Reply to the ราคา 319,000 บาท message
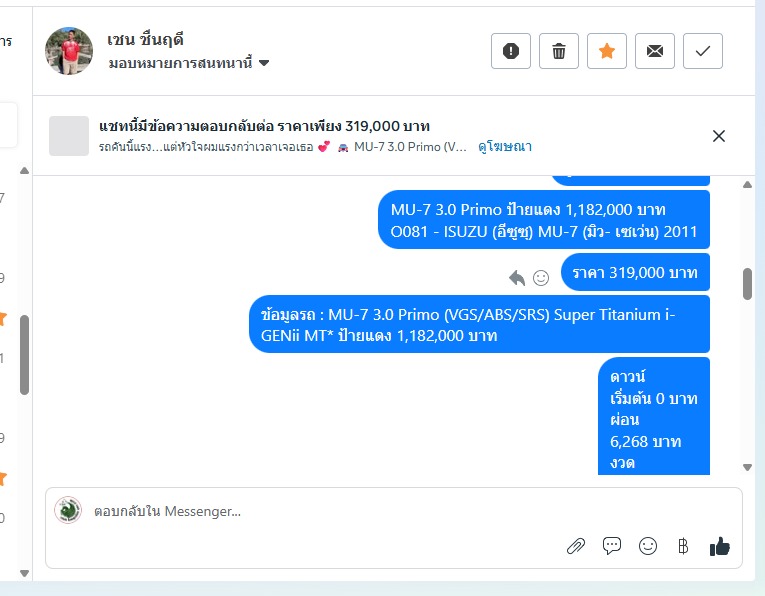 pyautogui.click(x=517, y=278)
